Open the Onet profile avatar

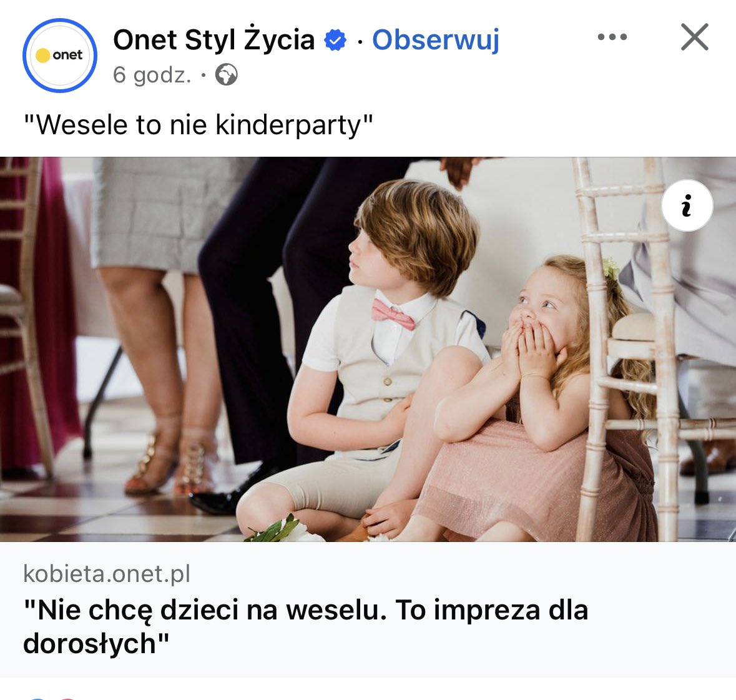[59, 56]
